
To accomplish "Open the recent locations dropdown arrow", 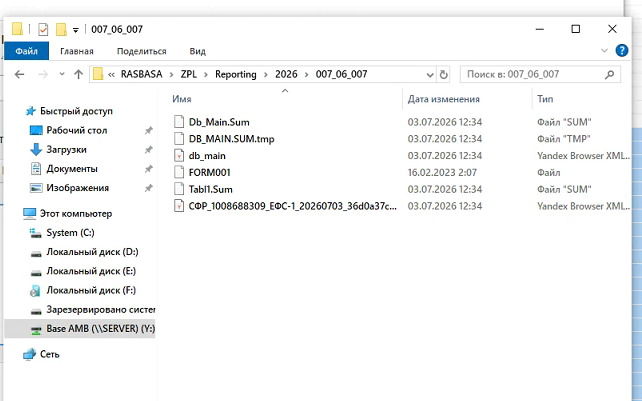I will tap(62, 74).
